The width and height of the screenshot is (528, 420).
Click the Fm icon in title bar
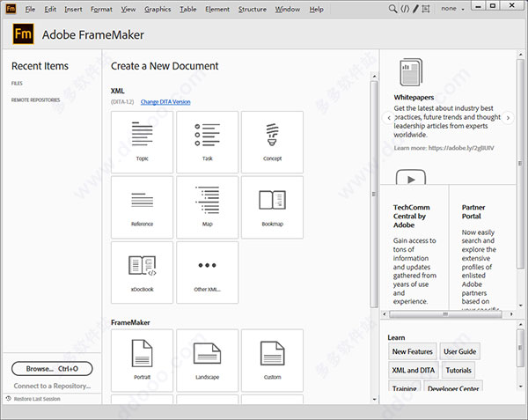click(11, 9)
